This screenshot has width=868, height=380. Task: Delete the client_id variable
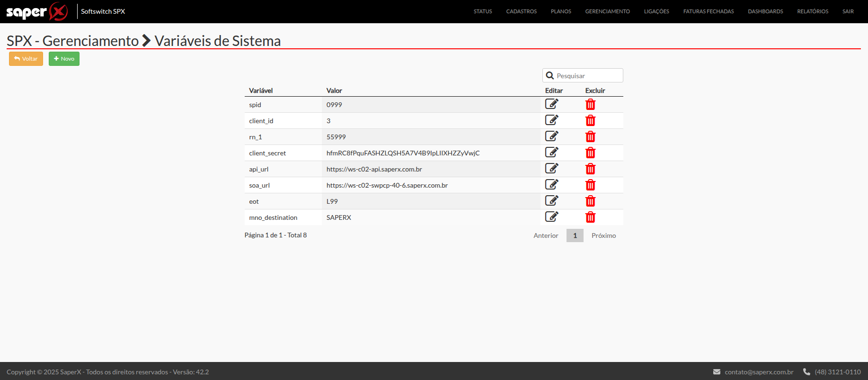pyautogui.click(x=590, y=121)
